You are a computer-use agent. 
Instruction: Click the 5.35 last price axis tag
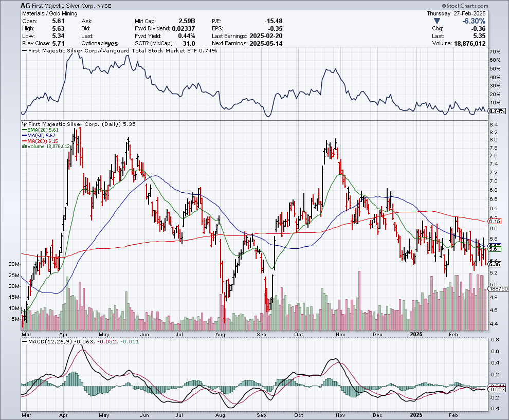(495, 264)
